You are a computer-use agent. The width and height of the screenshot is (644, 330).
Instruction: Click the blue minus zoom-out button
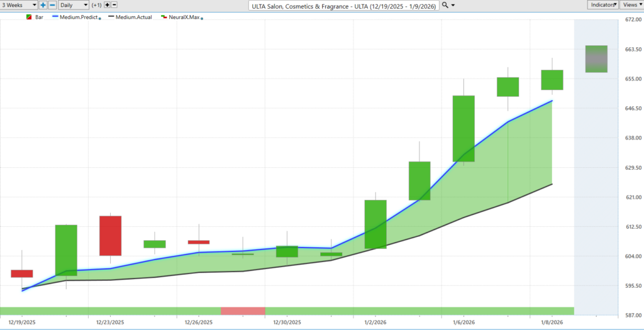coord(53,5)
